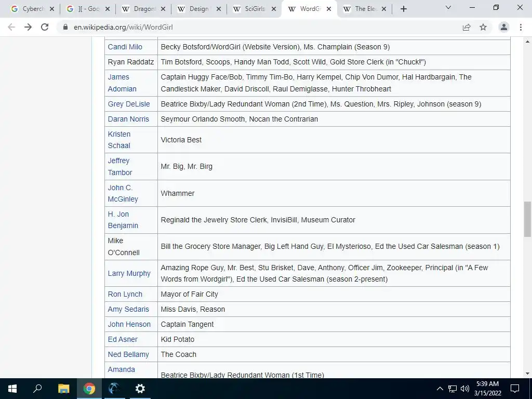The width and height of the screenshot is (532, 399).
Task: Open Candi Milo link
Action: point(125,47)
